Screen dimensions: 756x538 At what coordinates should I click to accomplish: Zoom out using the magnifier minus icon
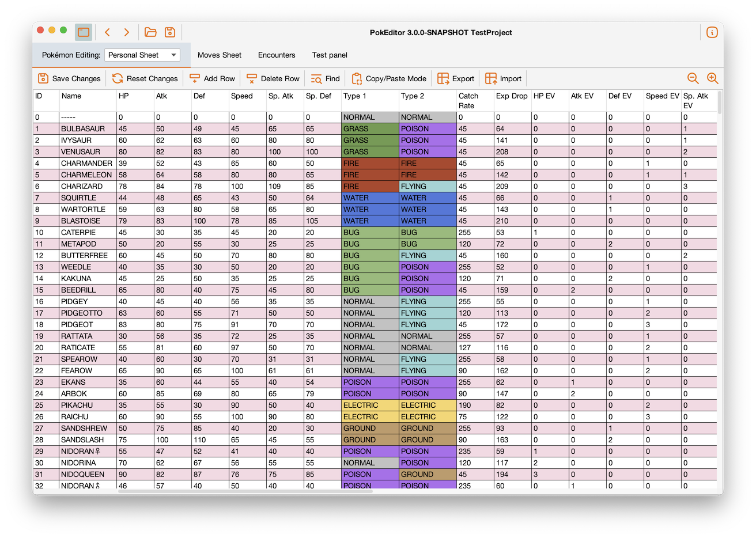693,78
